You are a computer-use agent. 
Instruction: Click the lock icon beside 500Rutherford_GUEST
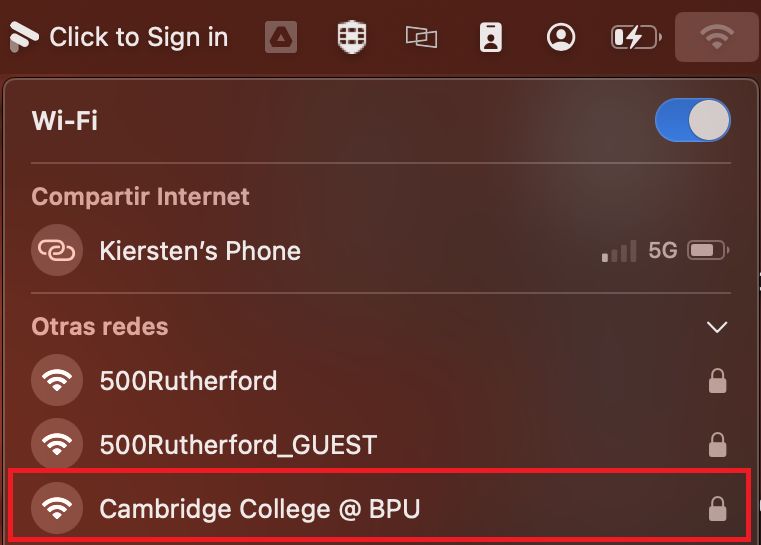[x=716, y=444]
